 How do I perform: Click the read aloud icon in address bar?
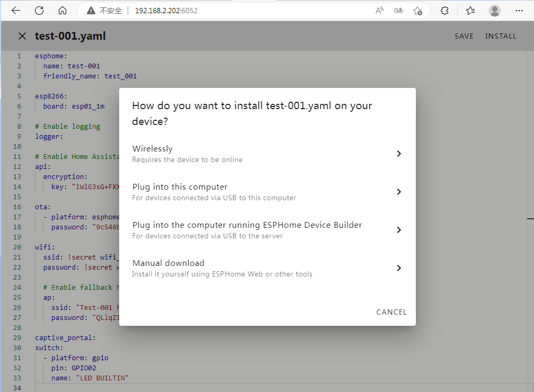379,11
